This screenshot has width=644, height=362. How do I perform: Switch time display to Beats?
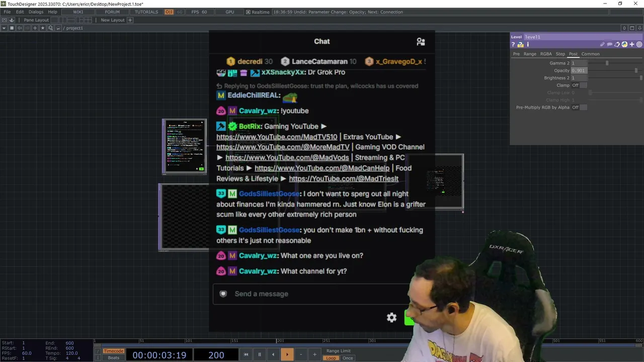coord(114,358)
